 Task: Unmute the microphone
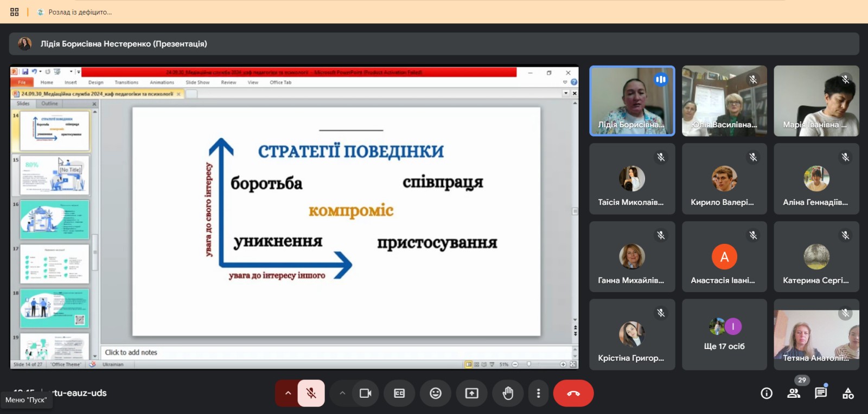311,393
